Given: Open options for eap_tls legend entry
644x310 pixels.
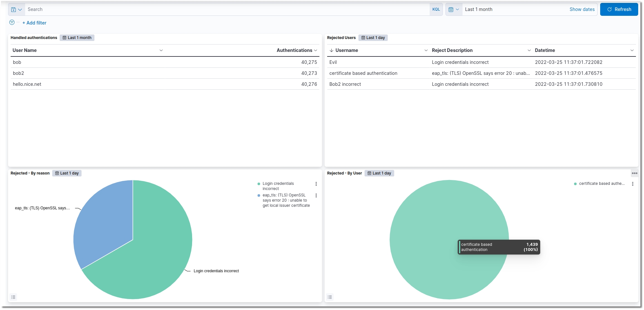Looking at the screenshot, I should [316, 195].
